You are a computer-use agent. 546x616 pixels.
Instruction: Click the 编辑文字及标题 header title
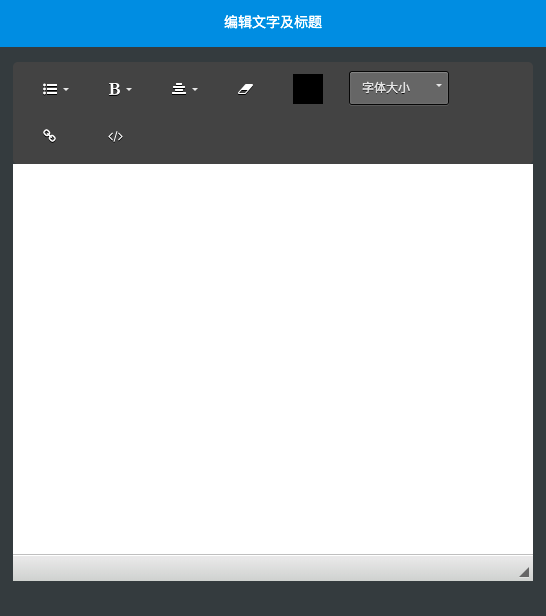273,22
